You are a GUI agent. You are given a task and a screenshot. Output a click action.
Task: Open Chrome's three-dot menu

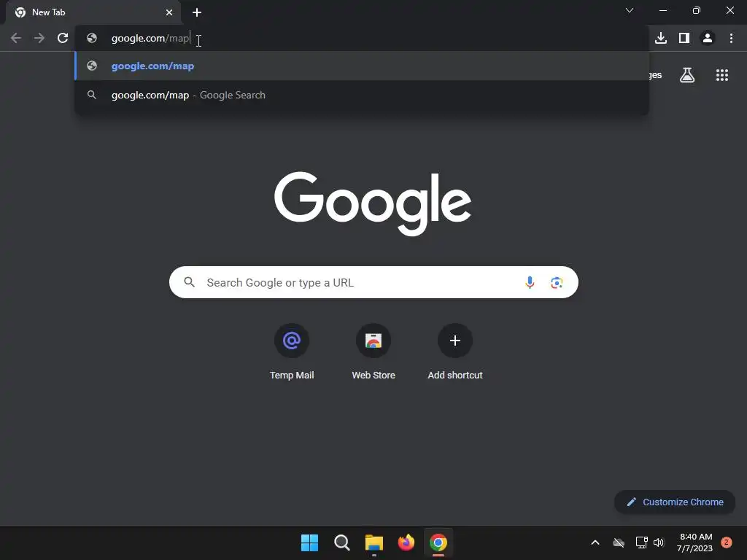coord(731,38)
